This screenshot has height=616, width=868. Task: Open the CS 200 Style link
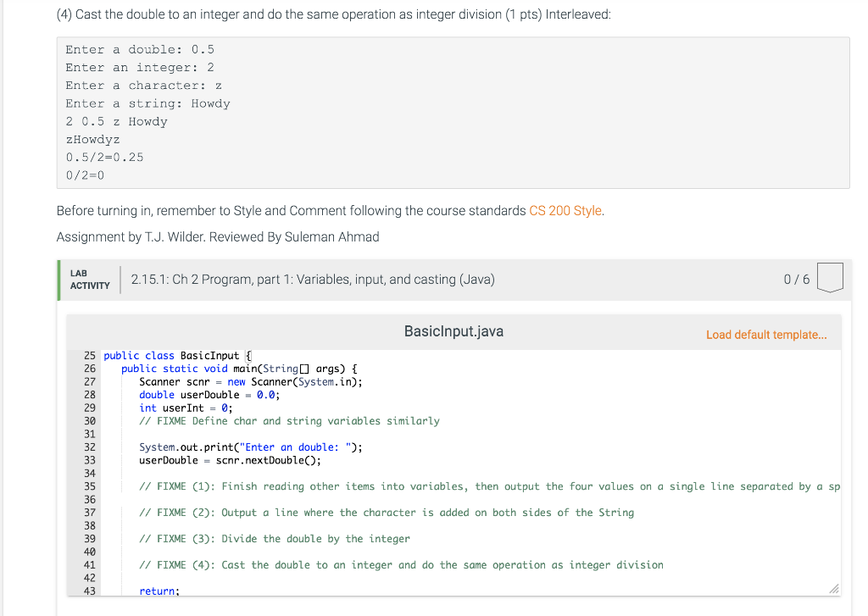tap(565, 211)
